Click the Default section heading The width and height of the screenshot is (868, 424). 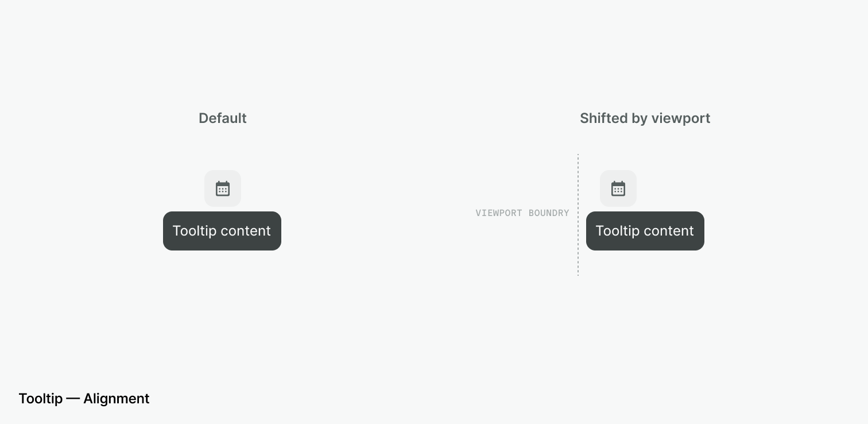(x=223, y=118)
